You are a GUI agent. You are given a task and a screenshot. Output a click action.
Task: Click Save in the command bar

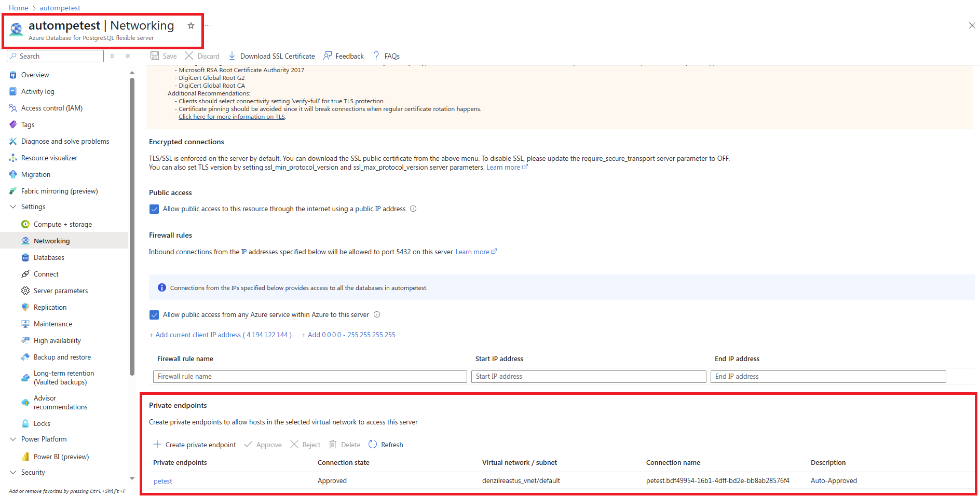click(164, 56)
